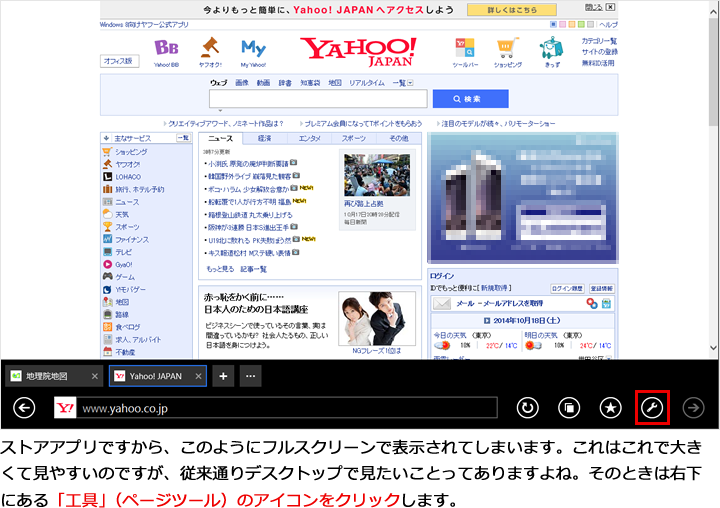Click the back arrow button in browser bar
This screenshot has width=720, height=508.
click(x=24, y=407)
